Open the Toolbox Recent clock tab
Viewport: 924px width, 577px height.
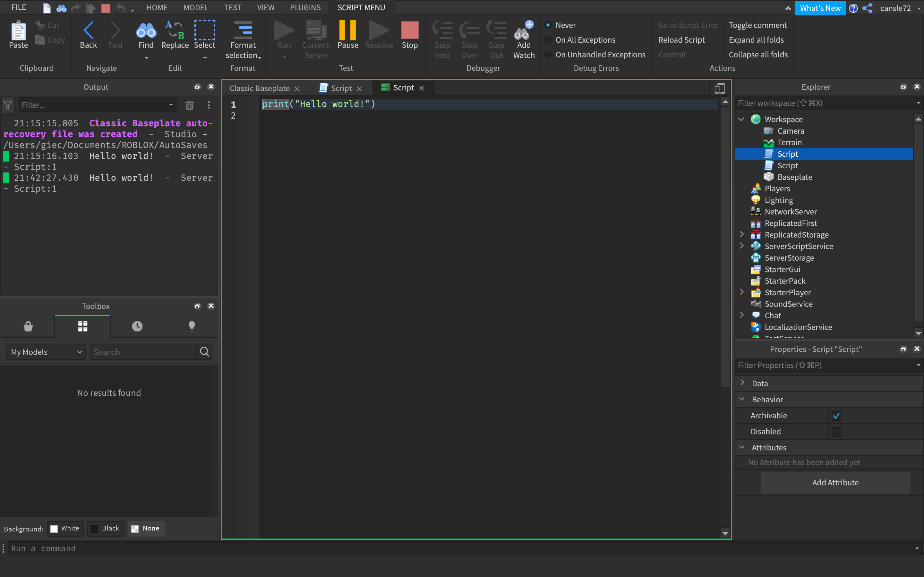(x=137, y=326)
